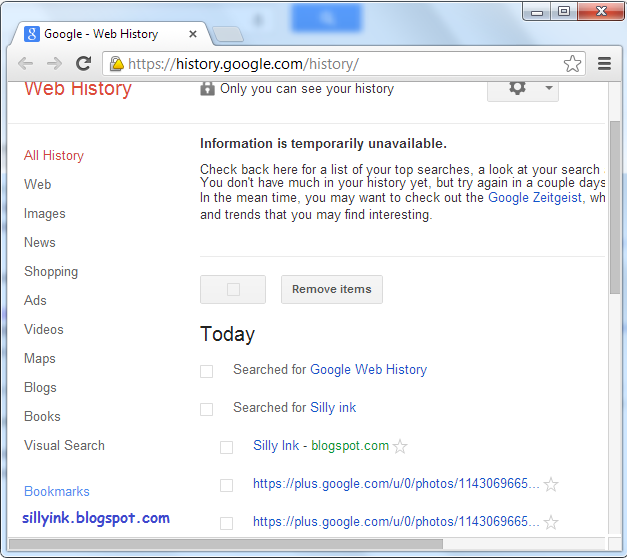This screenshot has height=558, width=627.
Task: Maximize the browser window
Action: point(564,11)
